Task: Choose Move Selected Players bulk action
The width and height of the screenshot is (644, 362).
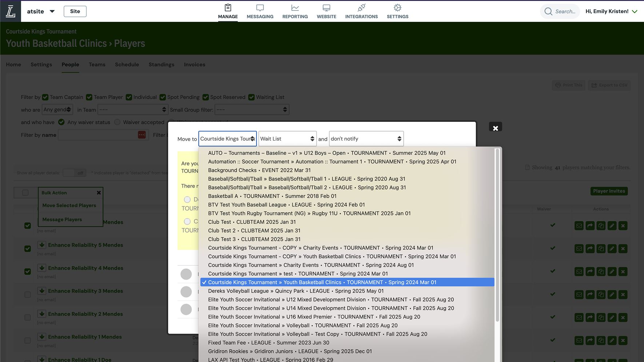Action: tap(69, 205)
